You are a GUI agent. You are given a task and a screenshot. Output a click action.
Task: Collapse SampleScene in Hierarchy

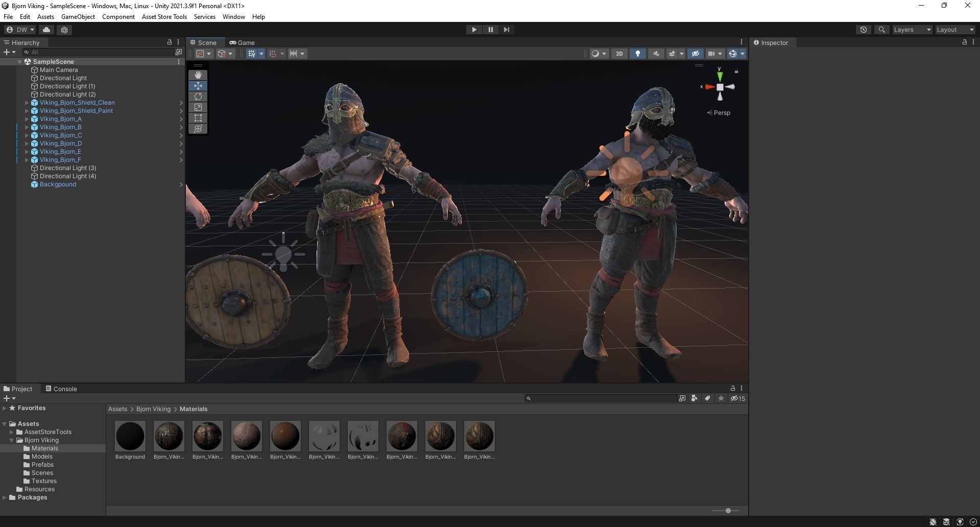point(19,62)
